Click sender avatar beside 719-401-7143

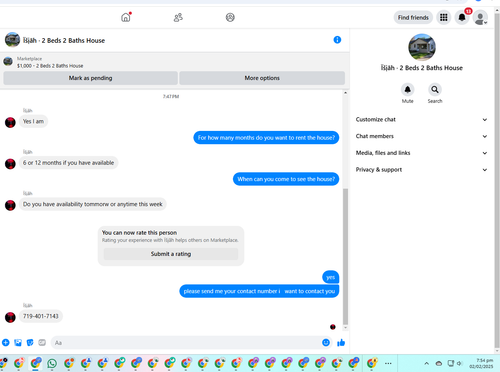click(10, 317)
